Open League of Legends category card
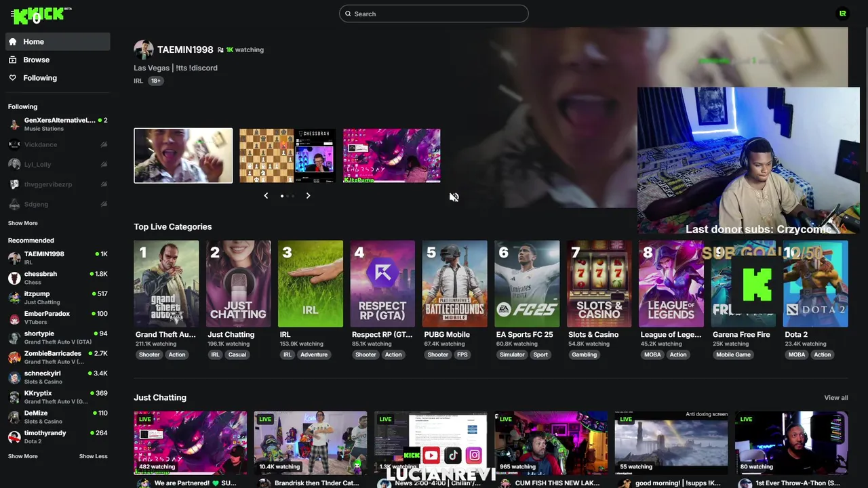The image size is (868, 488). point(671,284)
